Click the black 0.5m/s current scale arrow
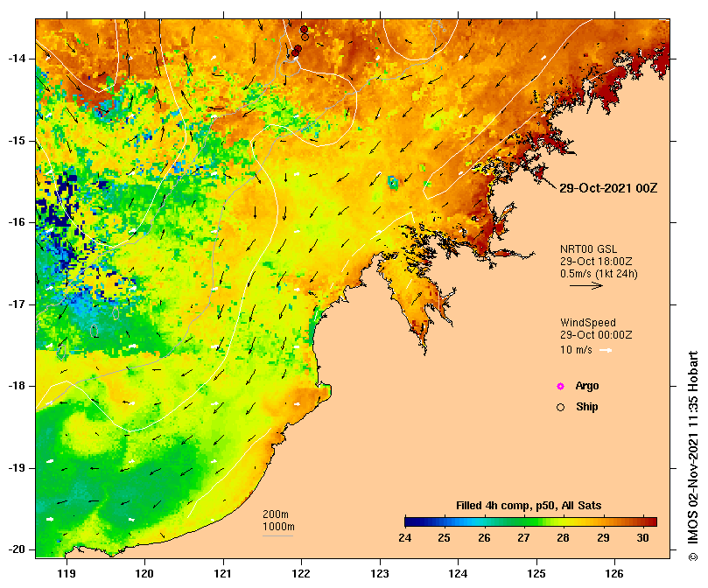This screenshot has width=708, height=588. pos(586,285)
